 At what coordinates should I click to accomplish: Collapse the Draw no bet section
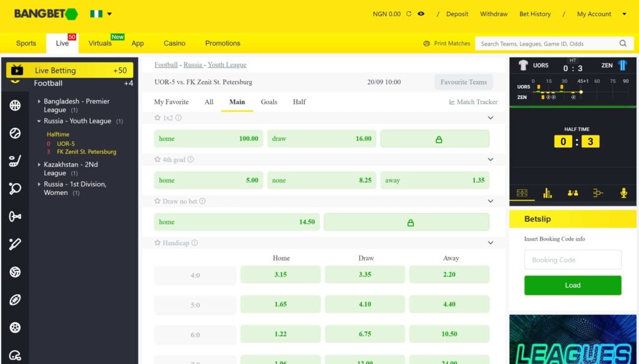(490, 201)
